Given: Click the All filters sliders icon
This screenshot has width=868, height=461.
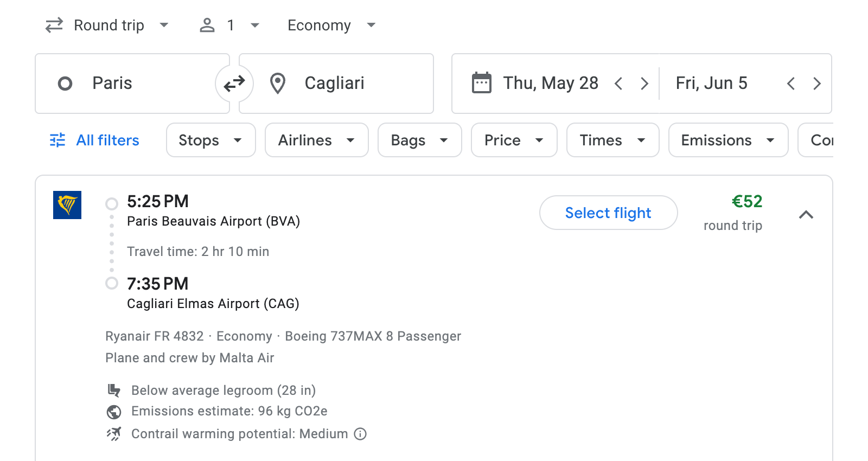Looking at the screenshot, I should [58, 140].
